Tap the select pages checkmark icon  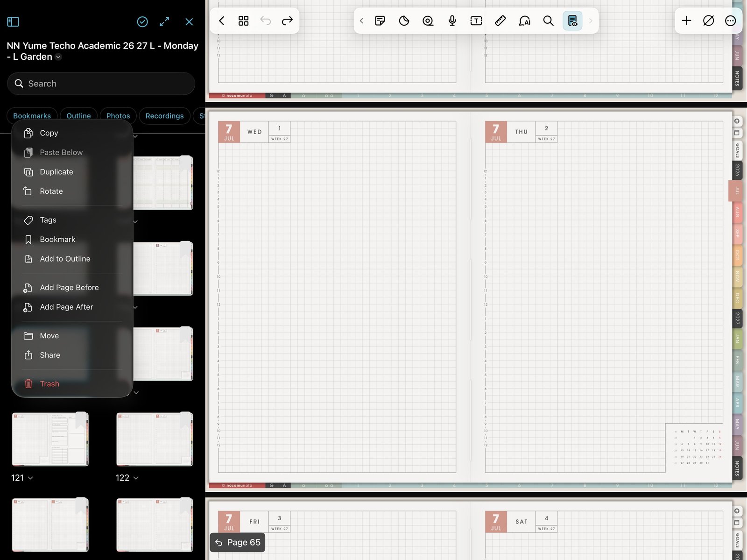[142, 21]
